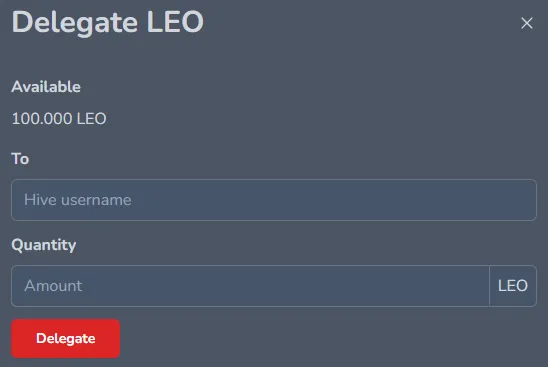Image resolution: width=548 pixels, height=367 pixels.
Task: Click the word Delegate in the title
Action: point(75,23)
